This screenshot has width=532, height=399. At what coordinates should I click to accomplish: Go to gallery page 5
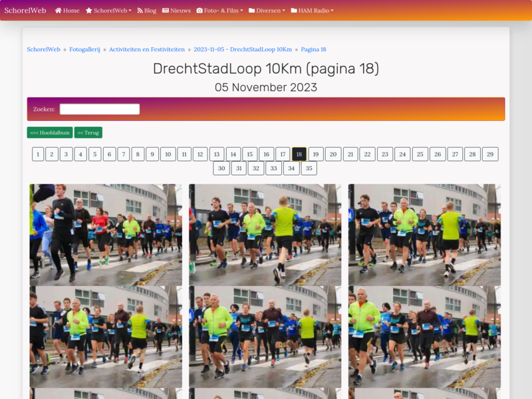point(95,154)
